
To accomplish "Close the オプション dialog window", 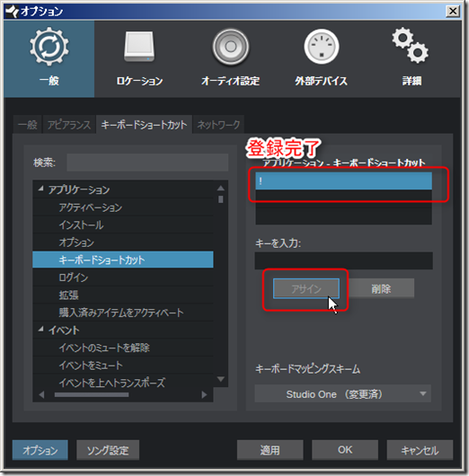I will (x=453, y=12).
